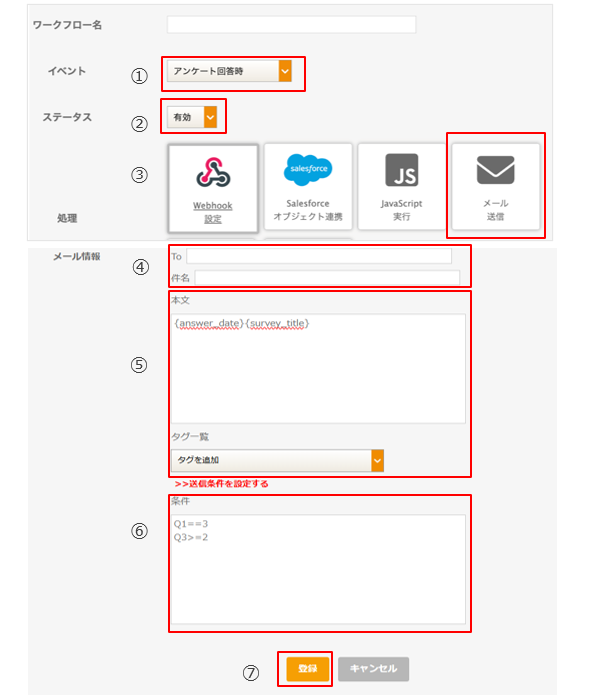Click the JavaScript 実行 label text
The image size is (592, 699).
point(402,210)
